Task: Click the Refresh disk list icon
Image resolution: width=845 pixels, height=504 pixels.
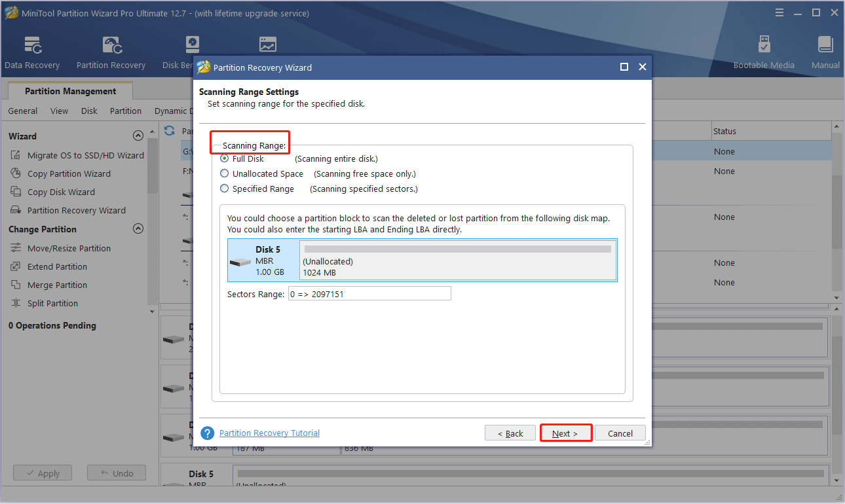Action: (170, 131)
